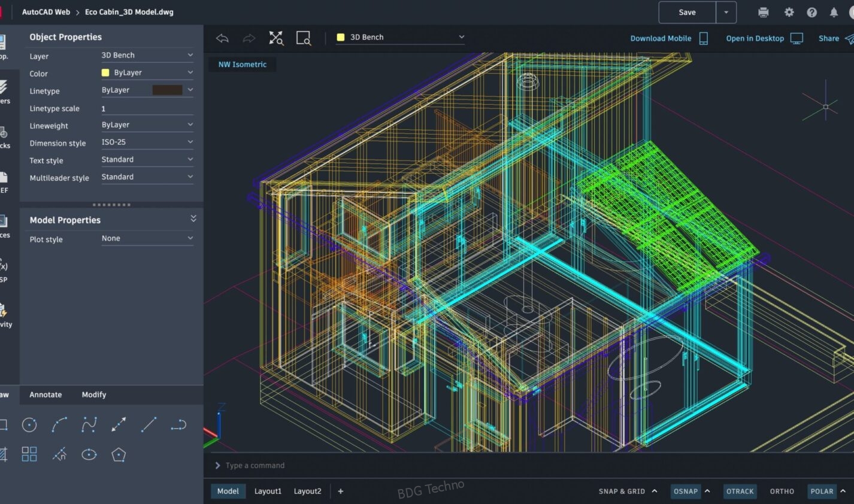Open the Help question mark

coord(811,12)
